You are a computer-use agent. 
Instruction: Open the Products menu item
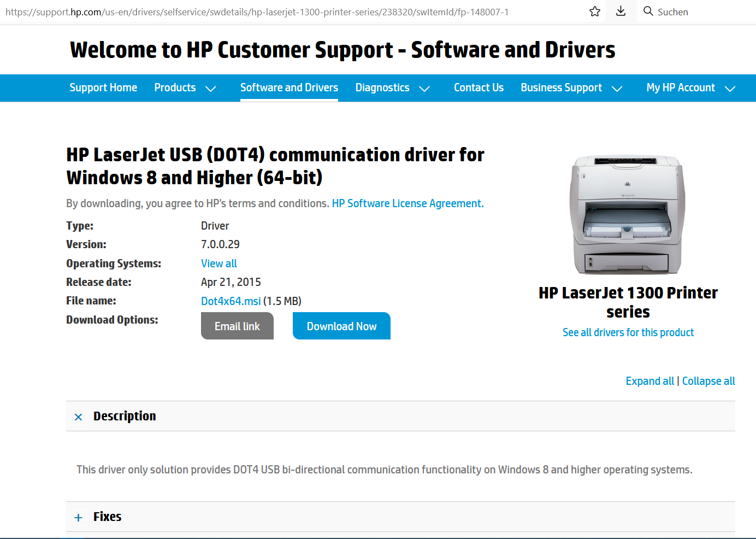175,87
